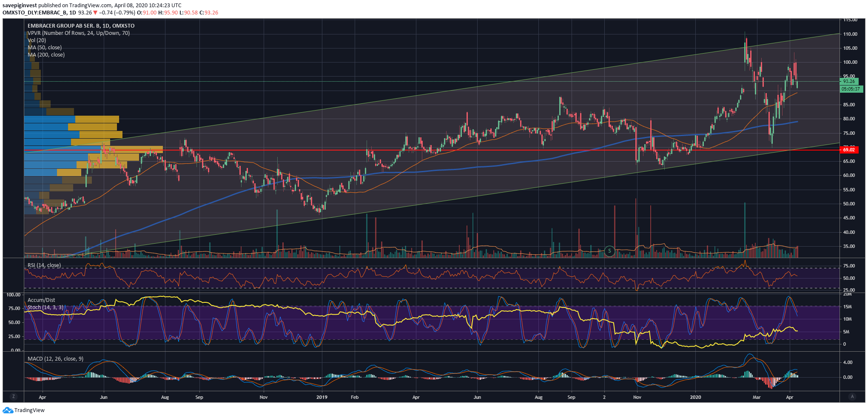The width and height of the screenshot is (868, 418).
Task: Click the green 93.26 price label
Action: [x=849, y=81]
